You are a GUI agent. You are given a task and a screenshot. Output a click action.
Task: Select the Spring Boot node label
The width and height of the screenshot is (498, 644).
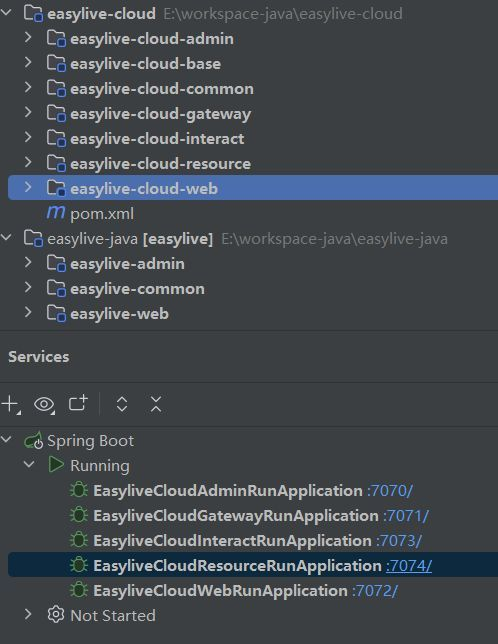click(90, 441)
